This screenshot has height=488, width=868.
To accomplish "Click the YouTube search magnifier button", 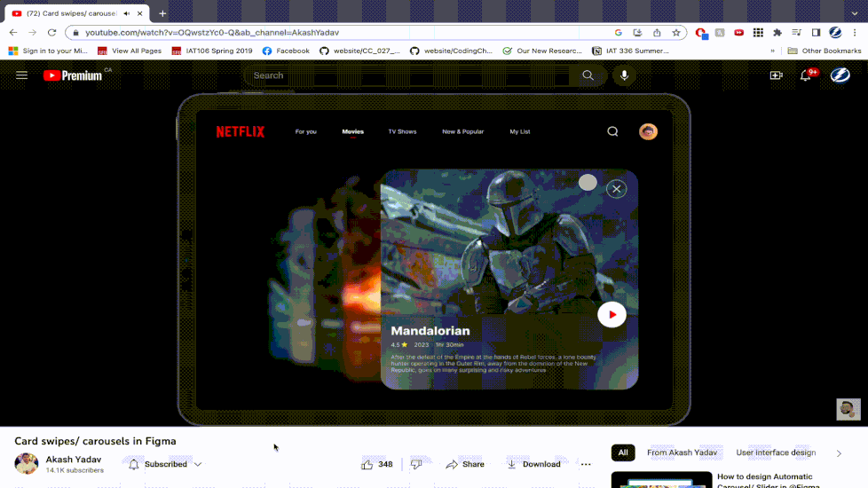I will tap(588, 75).
